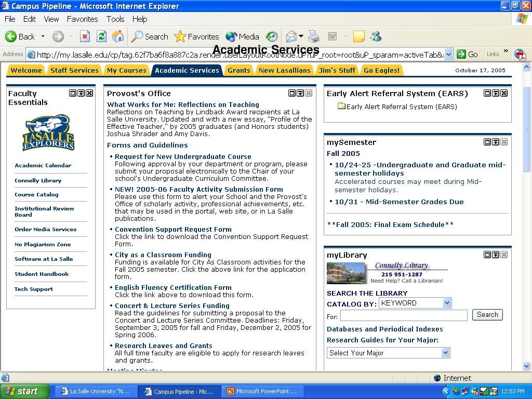Screen dimensions: 532x399
Task: Open the Connelly Library sidebar link
Action: click(x=38, y=180)
